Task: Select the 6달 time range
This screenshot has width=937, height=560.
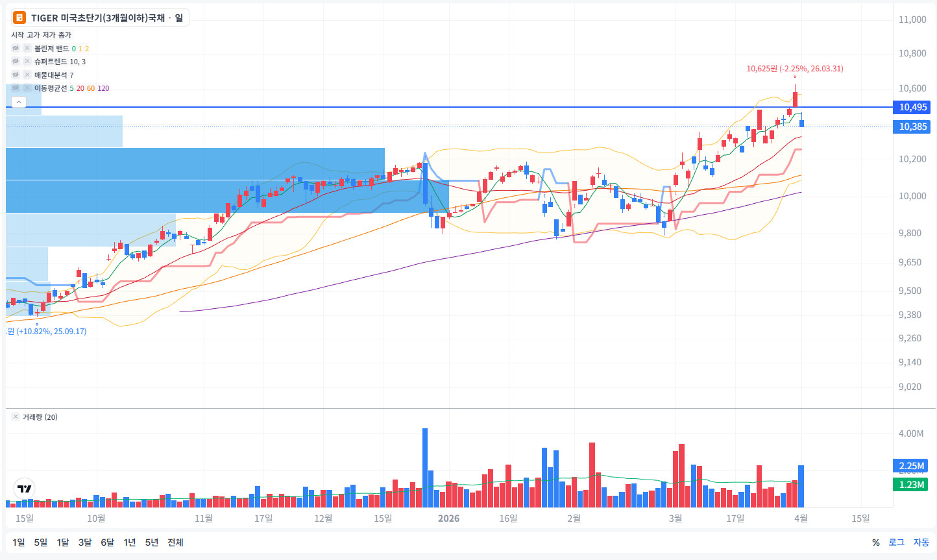Action: click(108, 542)
